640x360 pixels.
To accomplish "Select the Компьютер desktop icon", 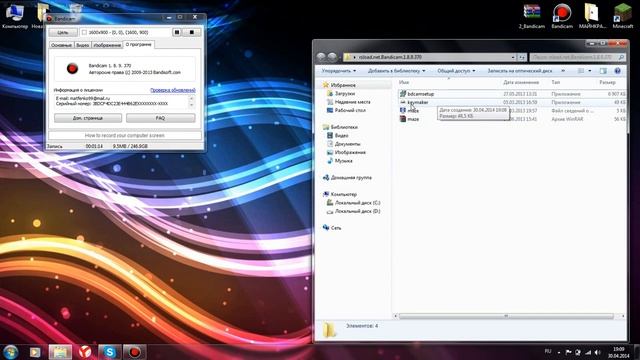I will tap(15, 16).
